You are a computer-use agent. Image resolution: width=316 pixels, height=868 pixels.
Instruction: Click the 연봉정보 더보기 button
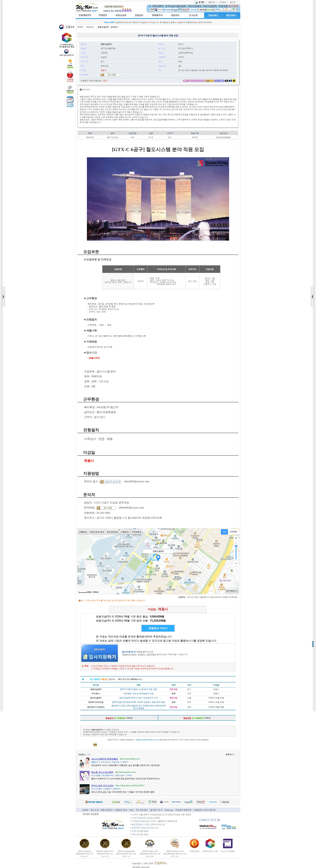coord(158,628)
